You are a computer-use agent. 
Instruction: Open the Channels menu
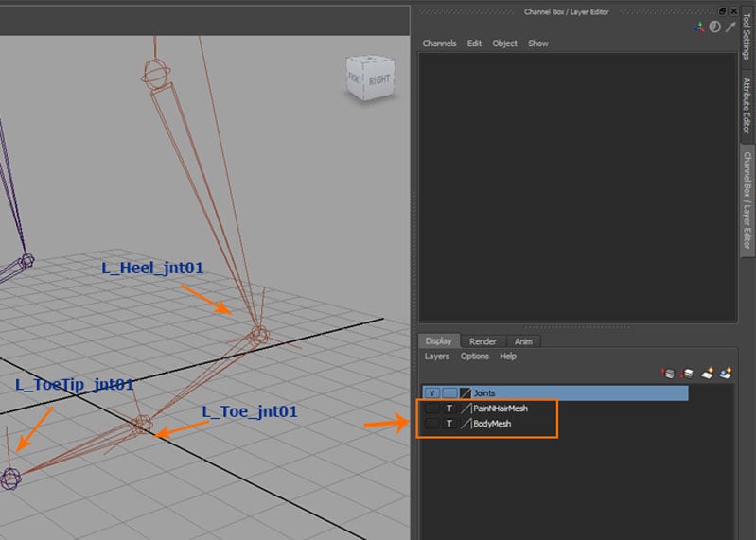point(439,44)
